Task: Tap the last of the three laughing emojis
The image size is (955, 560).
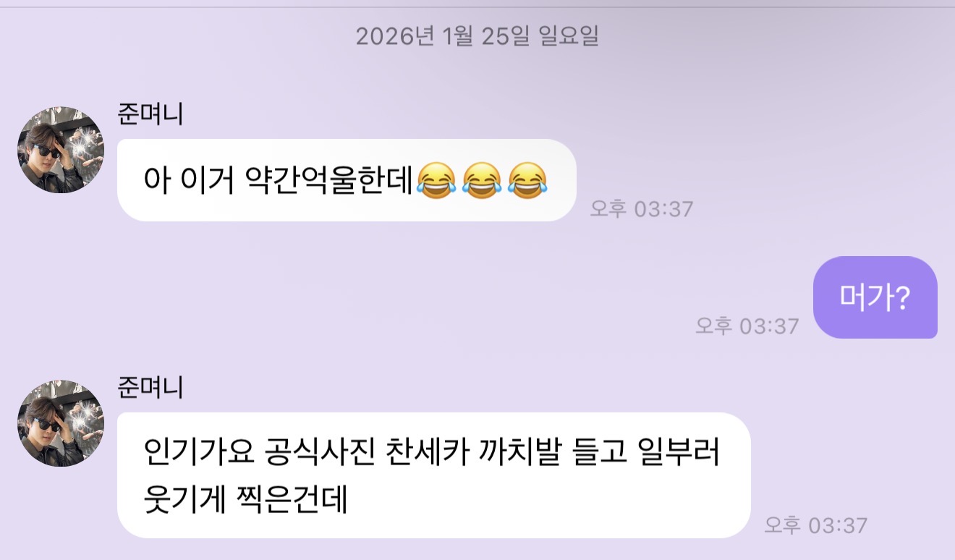Action: (528, 180)
